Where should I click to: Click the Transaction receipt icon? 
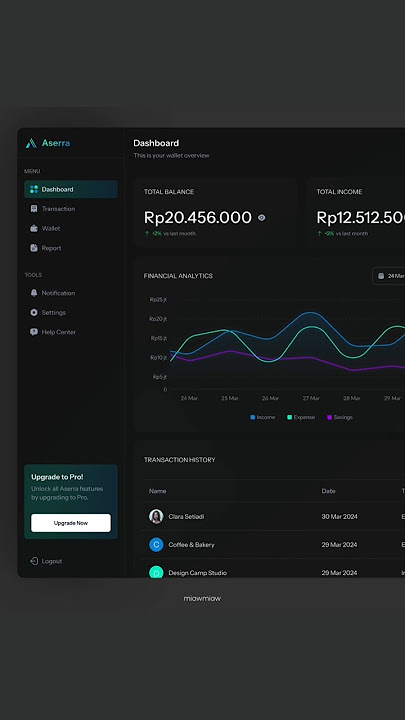[34, 209]
